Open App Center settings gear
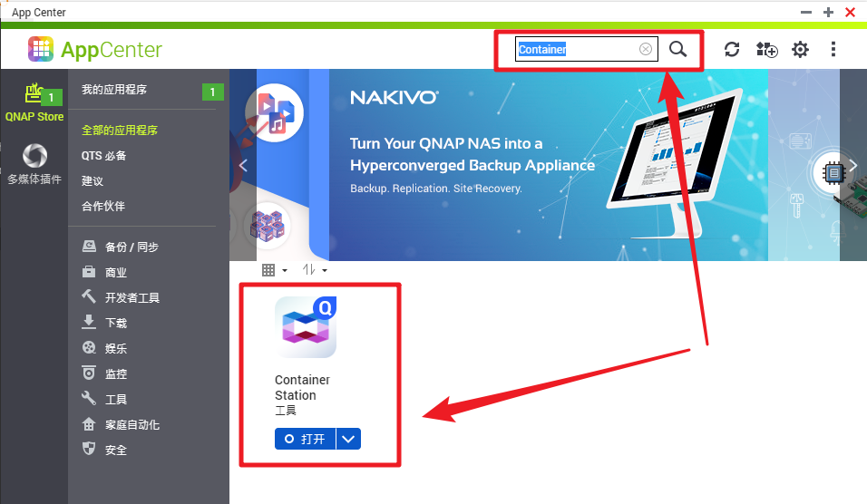This screenshot has width=867, height=504. click(800, 49)
